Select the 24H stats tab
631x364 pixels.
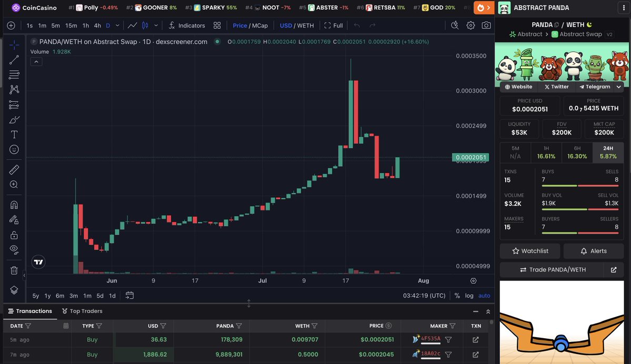(x=608, y=153)
